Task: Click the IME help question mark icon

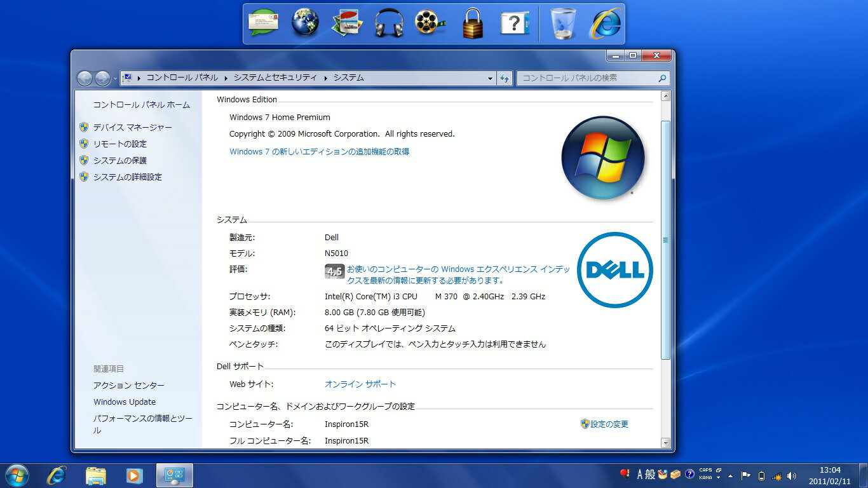Action: (x=689, y=475)
